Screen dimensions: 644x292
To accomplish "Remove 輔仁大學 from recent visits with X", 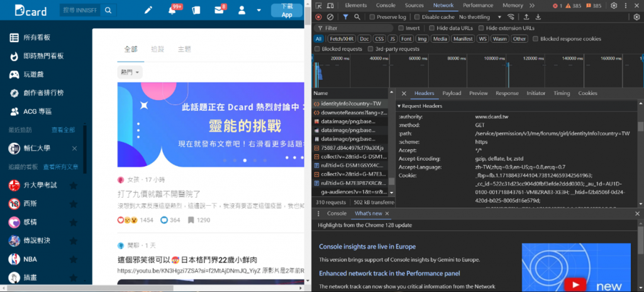I will [x=74, y=149].
